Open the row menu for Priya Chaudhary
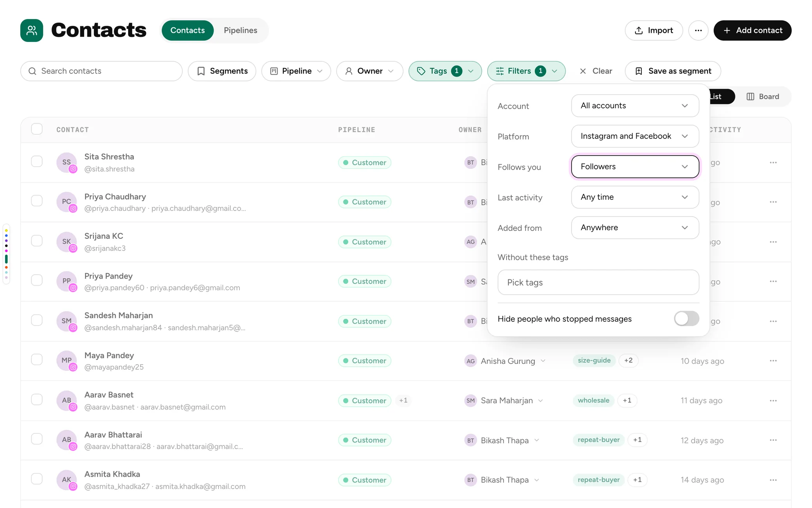 tap(773, 202)
